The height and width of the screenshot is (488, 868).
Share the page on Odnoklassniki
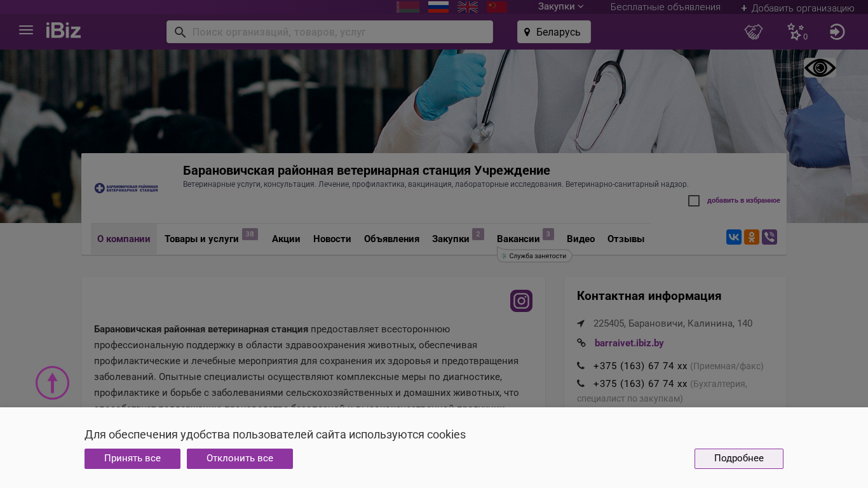(752, 237)
